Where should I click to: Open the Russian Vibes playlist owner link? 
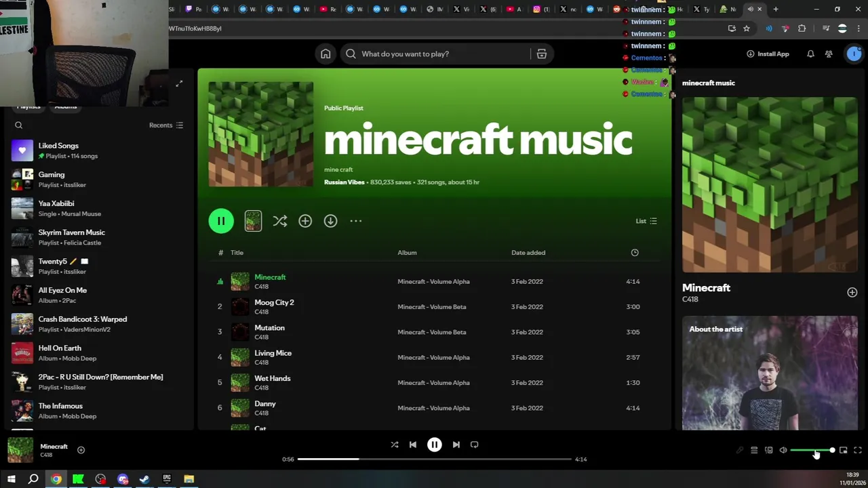(344, 182)
